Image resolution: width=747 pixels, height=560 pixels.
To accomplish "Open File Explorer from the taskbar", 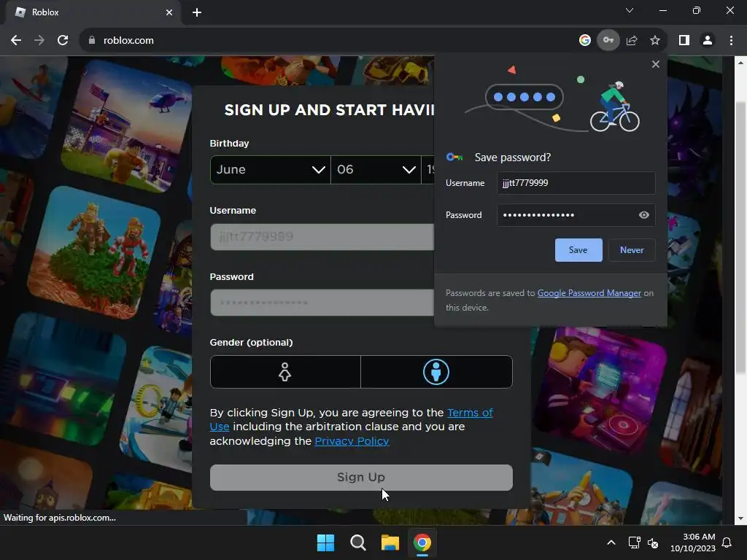I will click(390, 542).
